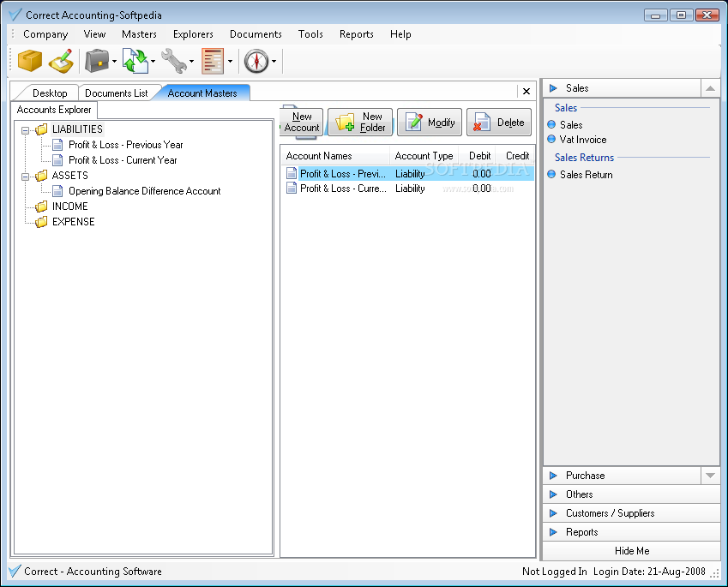Click the stamp and pencil toolbar icon
This screenshot has height=587, width=728.
(x=61, y=61)
